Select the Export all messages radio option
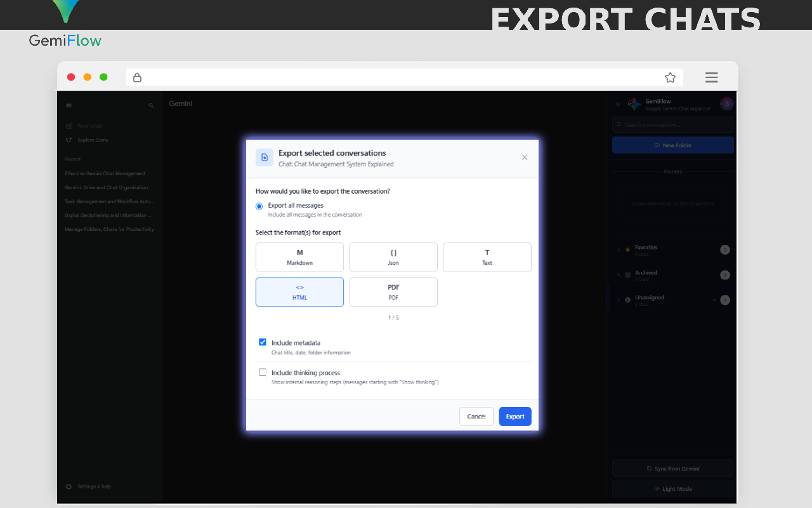The height and width of the screenshot is (508, 812). [x=259, y=206]
